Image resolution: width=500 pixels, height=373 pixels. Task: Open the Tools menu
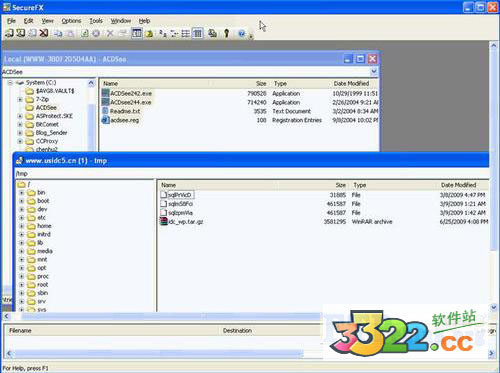pos(96,21)
